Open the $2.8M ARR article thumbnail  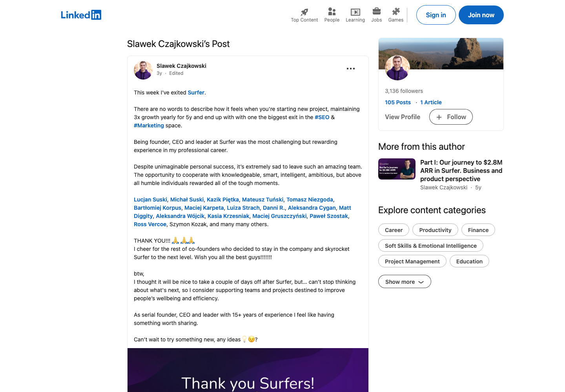pyautogui.click(x=397, y=169)
